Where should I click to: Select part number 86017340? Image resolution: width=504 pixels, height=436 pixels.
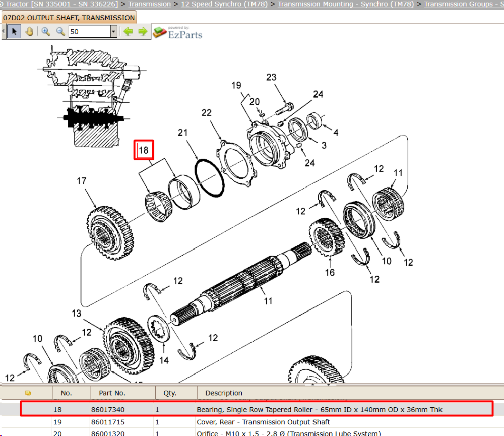point(108,410)
